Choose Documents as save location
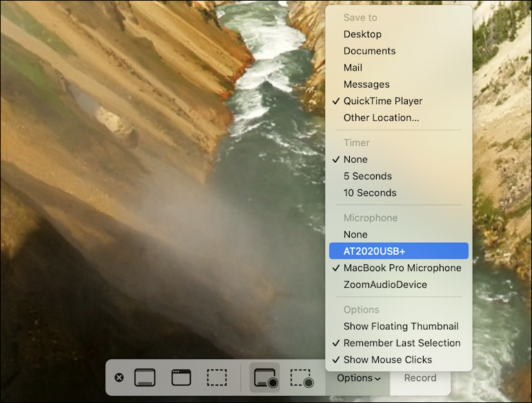The width and height of the screenshot is (532, 403). pyautogui.click(x=399, y=51)
